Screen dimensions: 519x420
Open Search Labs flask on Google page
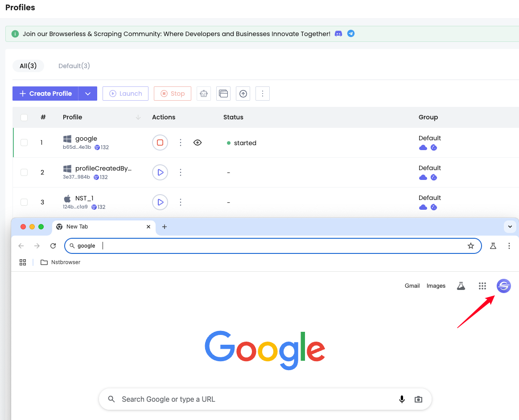[461, 286]
